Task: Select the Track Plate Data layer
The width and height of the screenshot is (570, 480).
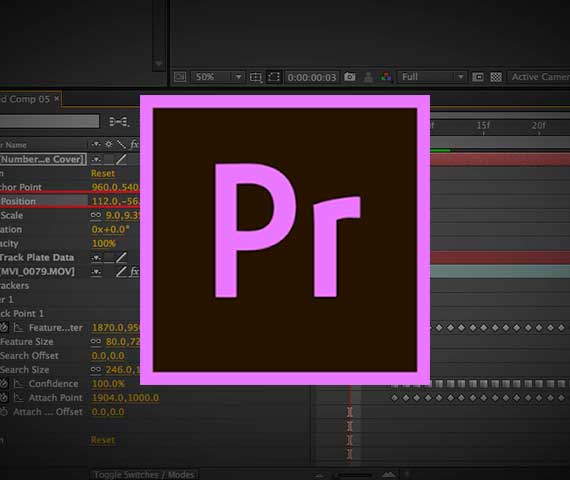Action: (37, 257)
